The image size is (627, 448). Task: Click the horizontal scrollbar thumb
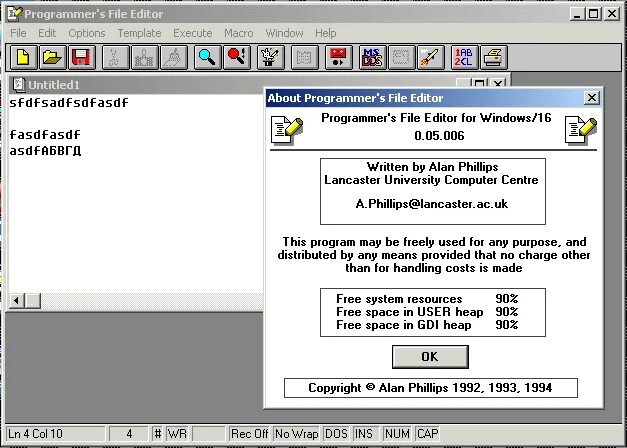tap(33, 300)
